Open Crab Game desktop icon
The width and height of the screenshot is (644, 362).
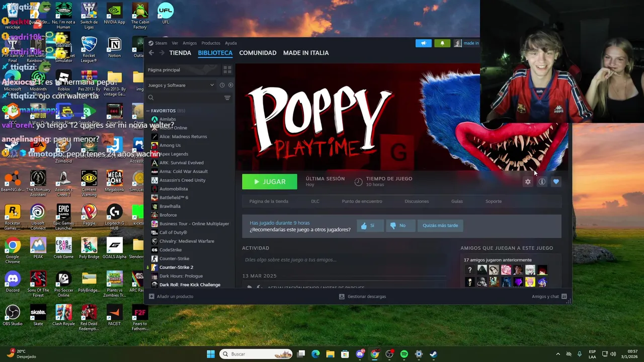click(x=63, y=248)
